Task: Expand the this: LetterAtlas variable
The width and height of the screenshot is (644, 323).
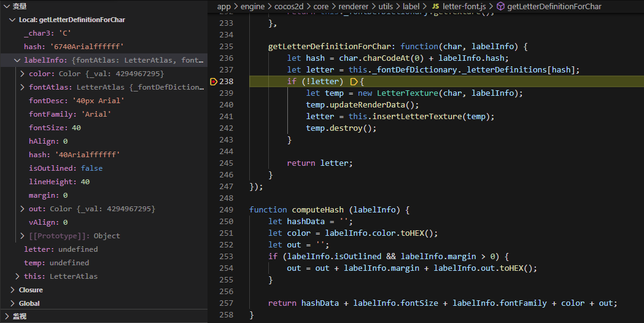Action: (17, 276)
